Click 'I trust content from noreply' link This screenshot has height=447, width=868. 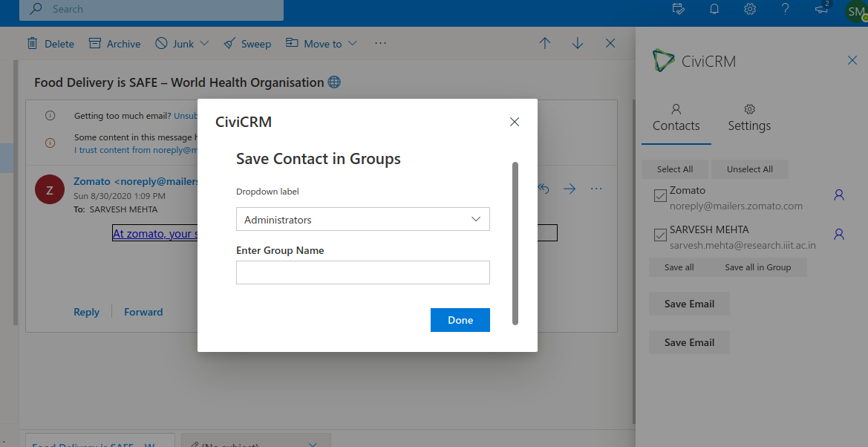click(136, 150)
